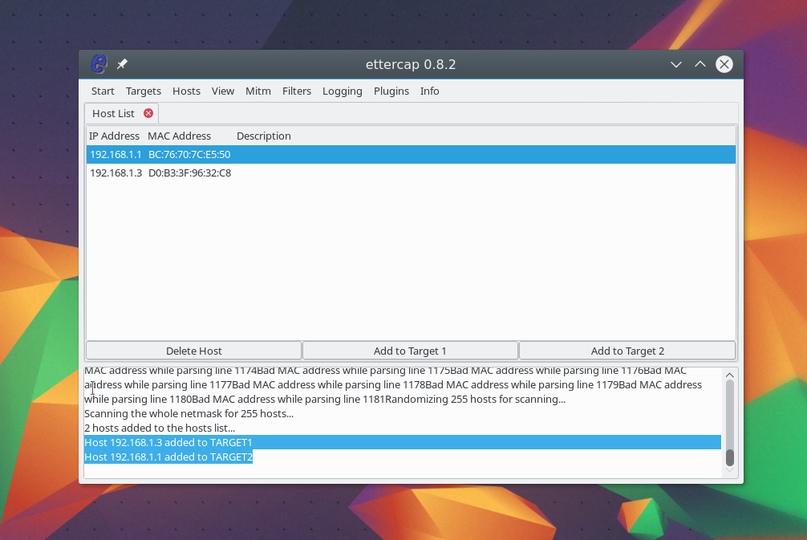Click the Add to Target 1 button
This screenshot has width=807, height=540.
pyautogui.click(x=410, y=351)
